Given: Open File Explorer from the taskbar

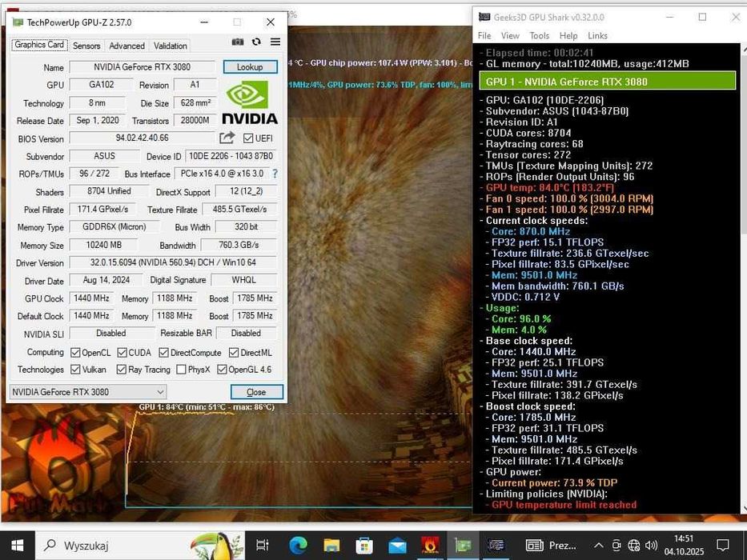Looking at the screenshot, I should 331,546.
